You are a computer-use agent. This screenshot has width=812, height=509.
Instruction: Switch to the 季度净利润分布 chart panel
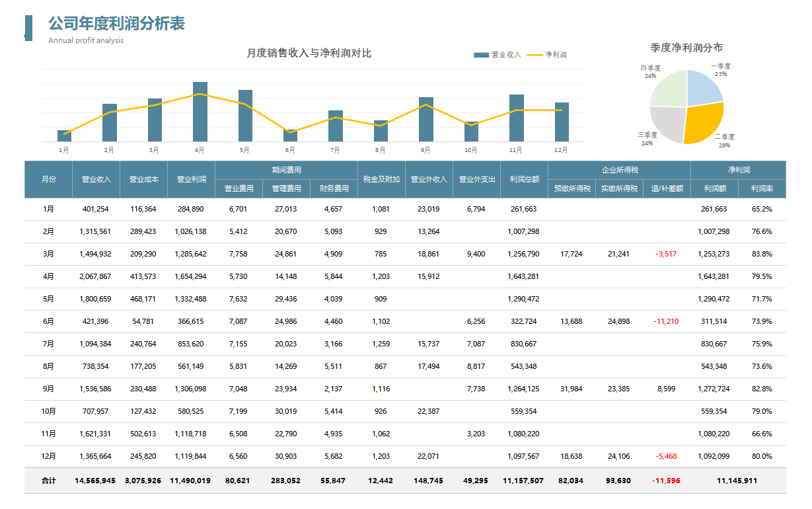(x=686, y=47)
